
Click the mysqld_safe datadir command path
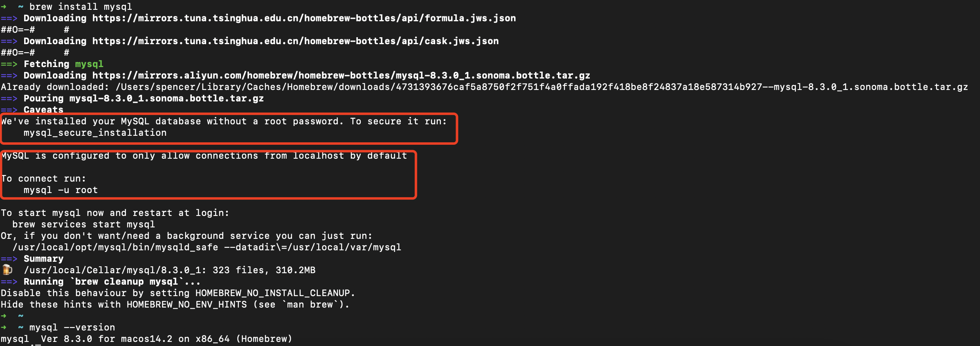click(207, 247)
